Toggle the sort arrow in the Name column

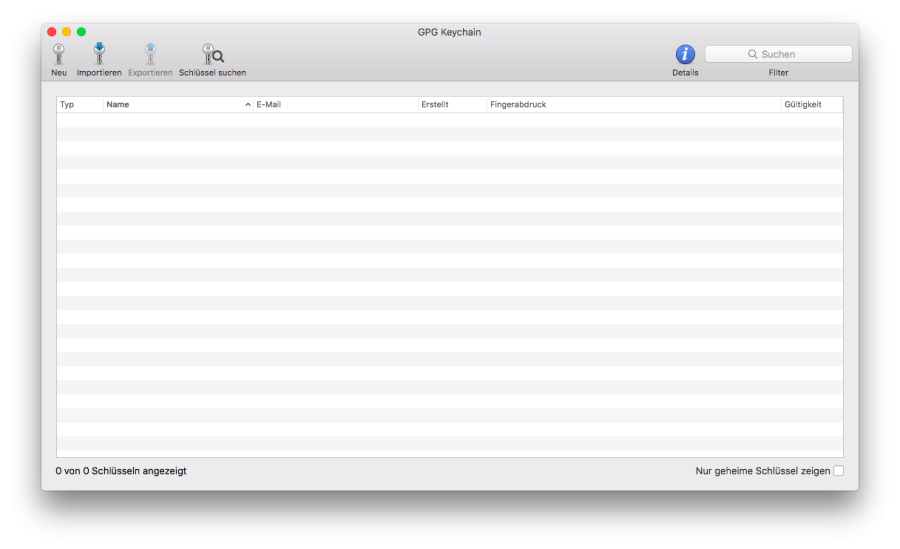coord(247,104)
